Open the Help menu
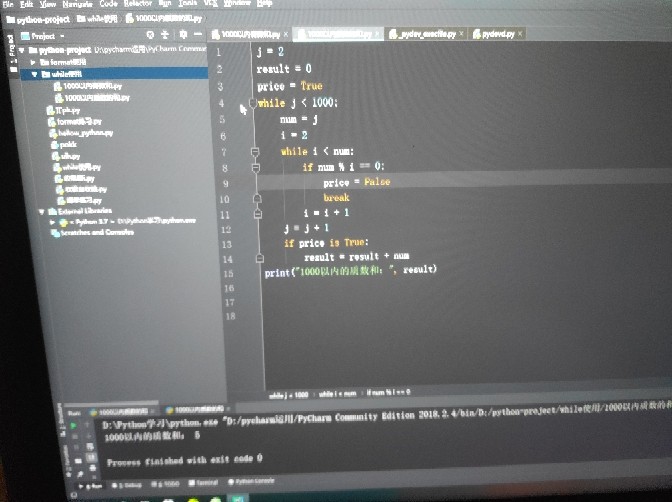This screenshot has width=672, height=502. click(264, 3)
